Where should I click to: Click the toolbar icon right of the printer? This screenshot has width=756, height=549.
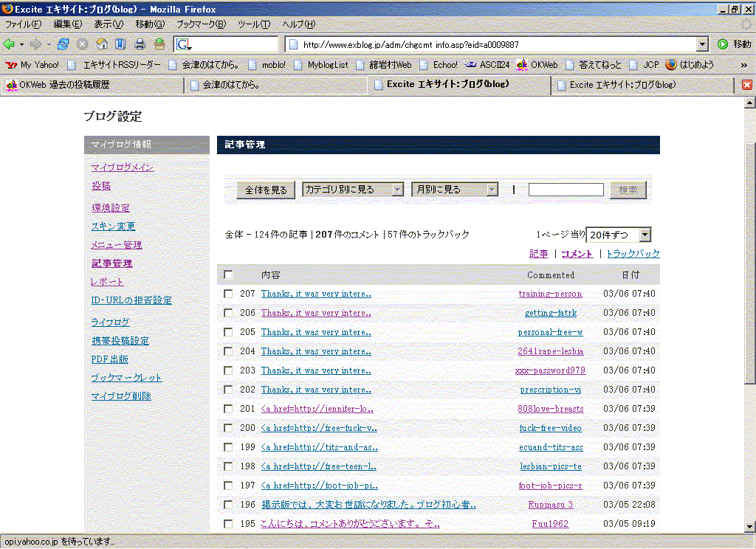tap(159, 44)
